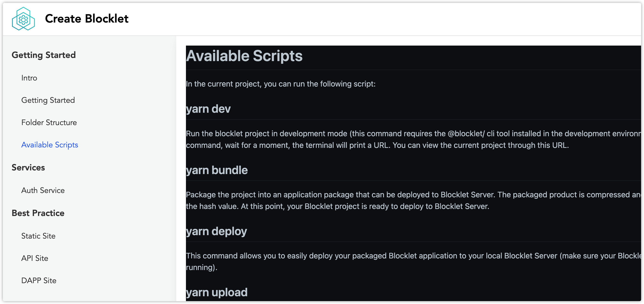Click the Create Blocklet hexagon gear logo
The image size is (644, 304).
coord(23,19)
